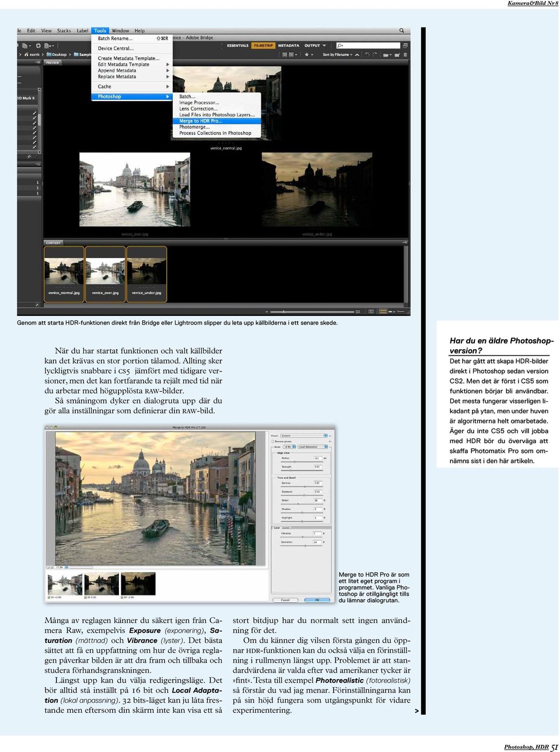Choose Batch Rename from Tools menu
560x752 pixels.
(132, 39)
